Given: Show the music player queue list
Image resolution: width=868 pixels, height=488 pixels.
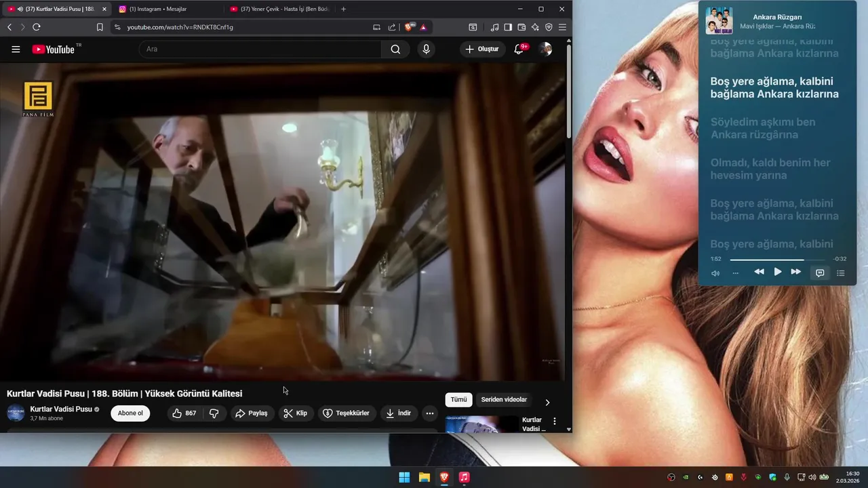Looking at the screenshot, I should click(x=841, y=273).
